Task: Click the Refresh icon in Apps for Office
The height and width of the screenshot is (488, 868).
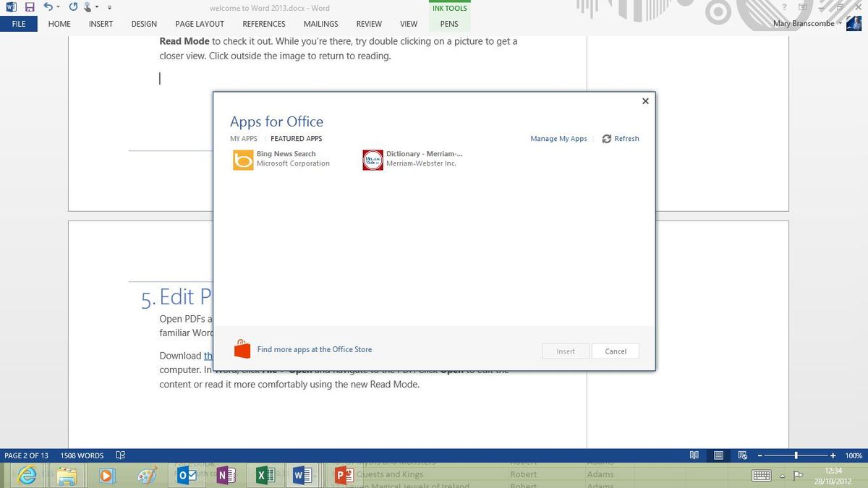Action: pyautogui.click(x=607, y=139)
